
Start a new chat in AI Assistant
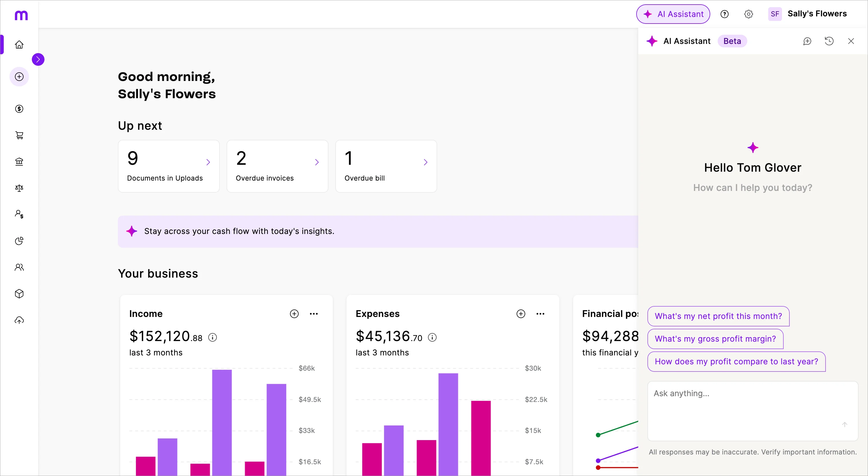click(x=807, y=41)
